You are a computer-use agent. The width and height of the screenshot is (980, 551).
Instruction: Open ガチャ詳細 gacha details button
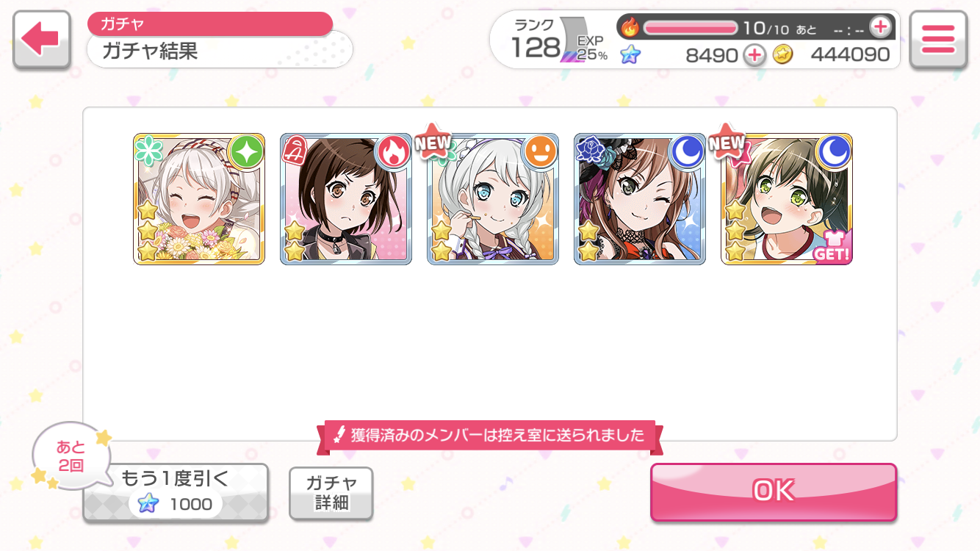pyautogui.click(x=331, y=493)
